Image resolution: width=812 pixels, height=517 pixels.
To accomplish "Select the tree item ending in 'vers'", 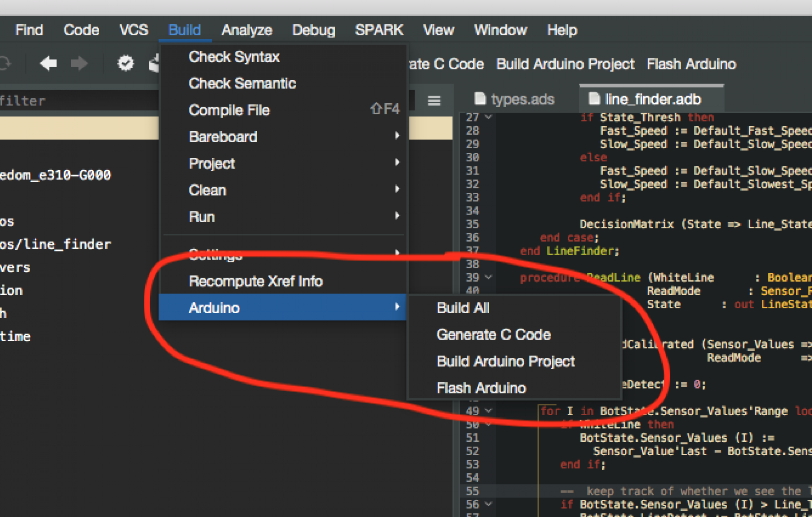I will 15,267.
